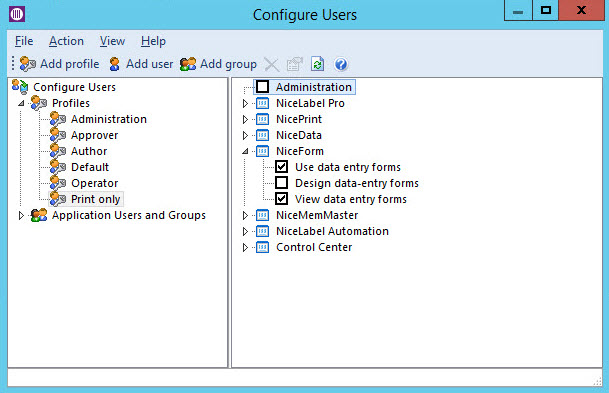Uncheck Use data entry forms

(282, 167)
